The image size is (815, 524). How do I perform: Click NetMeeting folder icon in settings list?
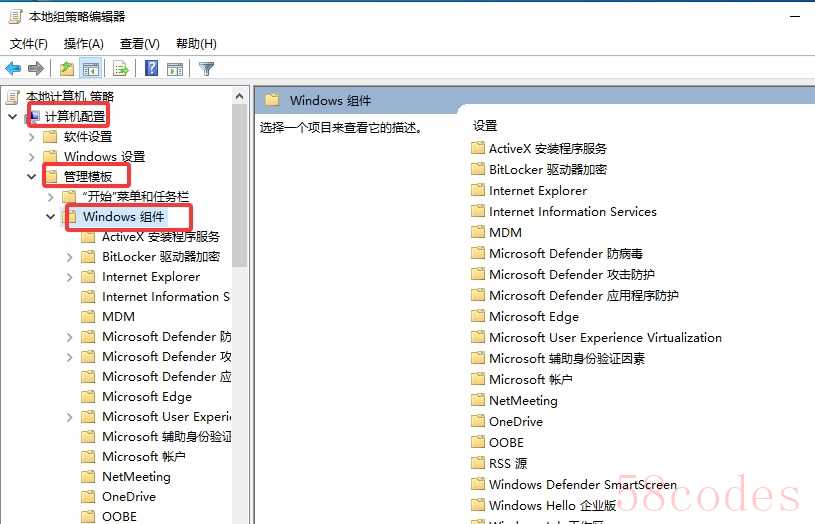pyautogui.click(x=478, y=400)
